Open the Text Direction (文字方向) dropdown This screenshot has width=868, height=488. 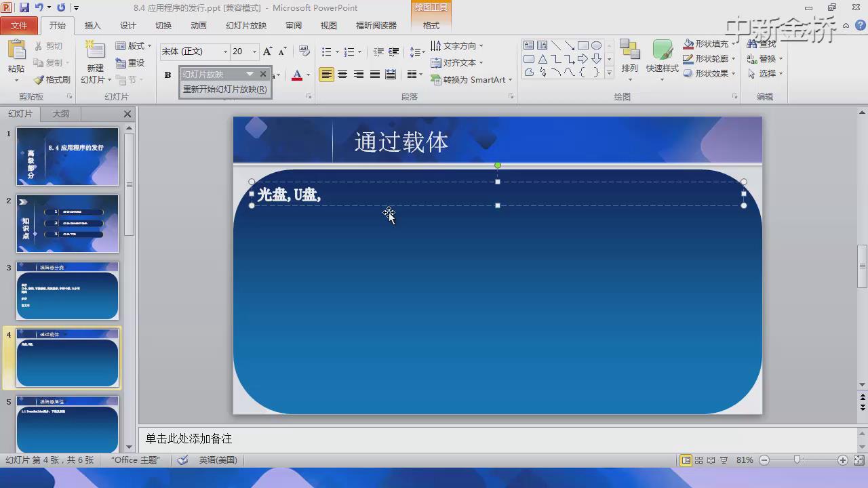[457, 46]
